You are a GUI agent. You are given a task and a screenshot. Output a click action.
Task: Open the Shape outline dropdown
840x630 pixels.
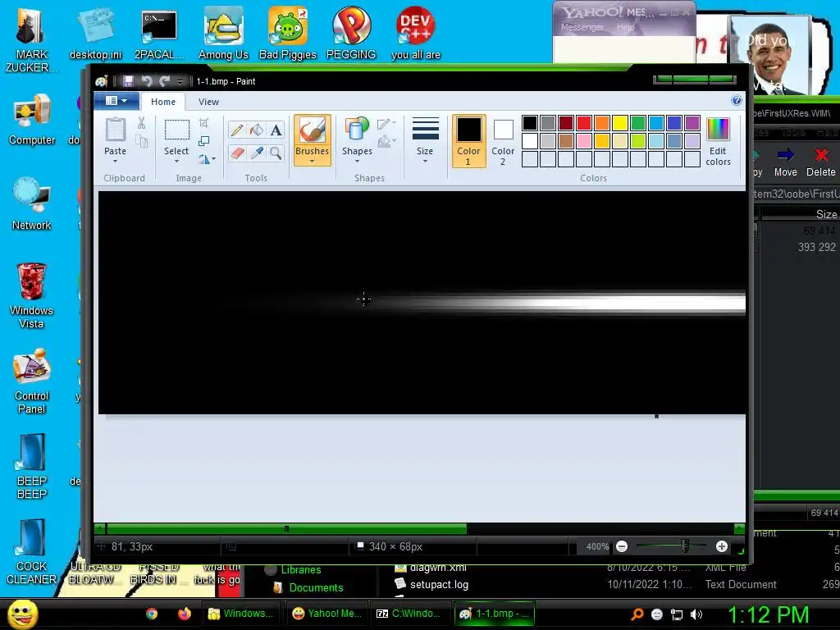click(x=386, y=124)
